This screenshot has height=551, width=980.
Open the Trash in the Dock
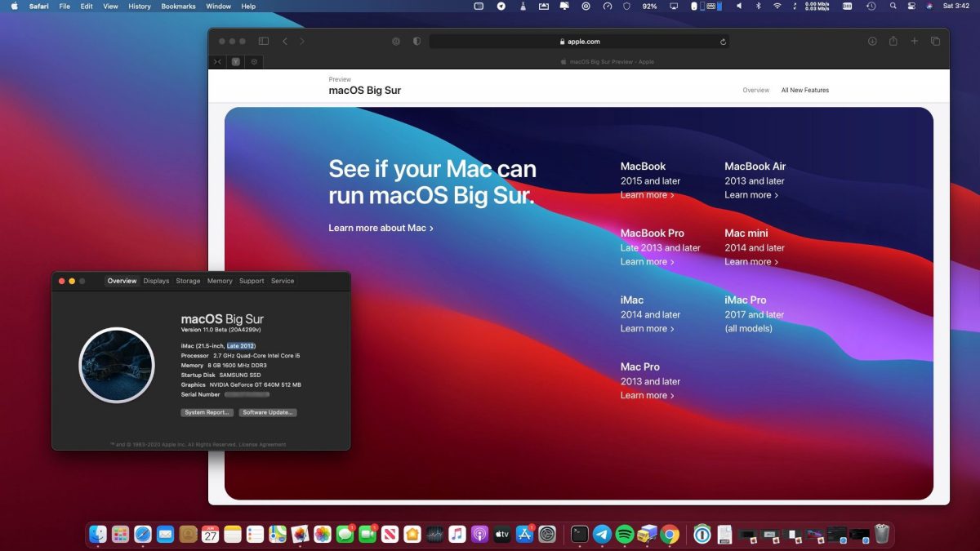tap(882, 534)
